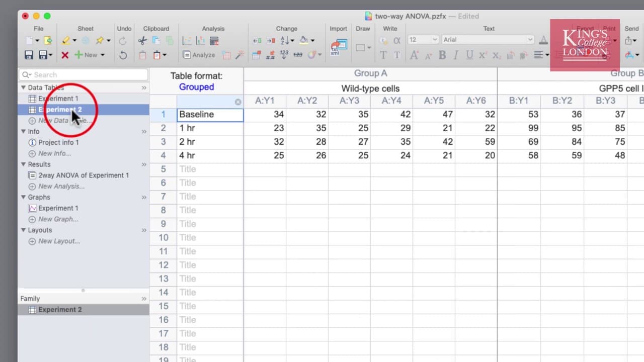Save the project with the floppy disk icon
The image size is (644, 362).
29,55
